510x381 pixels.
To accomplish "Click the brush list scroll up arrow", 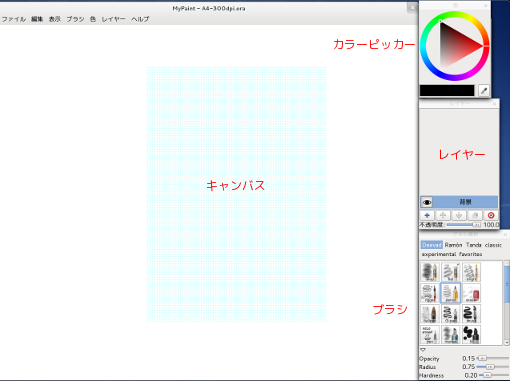I will 507,263.
